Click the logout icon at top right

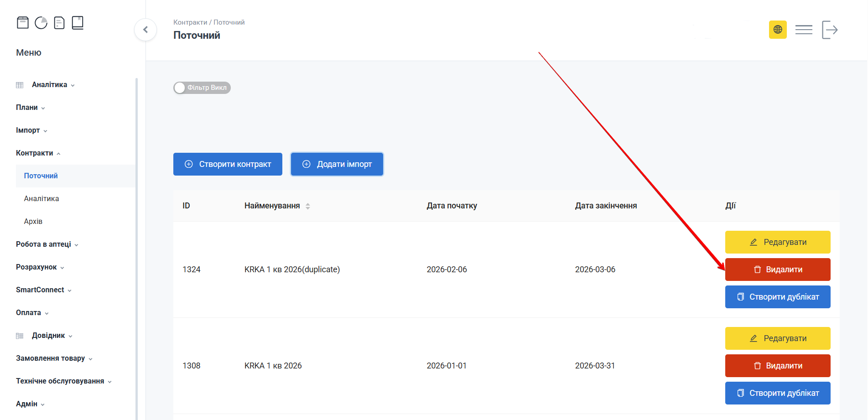tap(830, 30)
